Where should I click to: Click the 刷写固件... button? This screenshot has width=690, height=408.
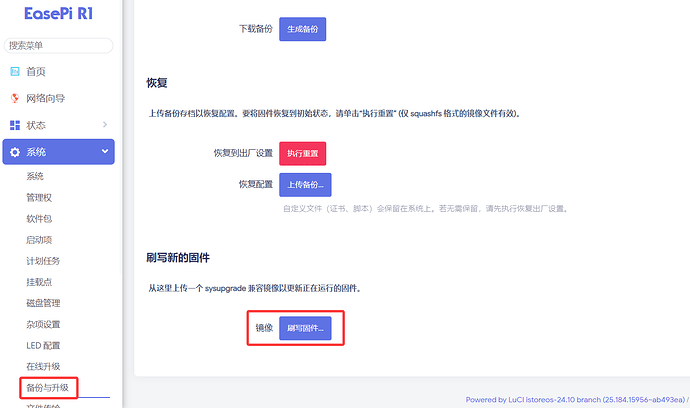(x=305, y=327)
